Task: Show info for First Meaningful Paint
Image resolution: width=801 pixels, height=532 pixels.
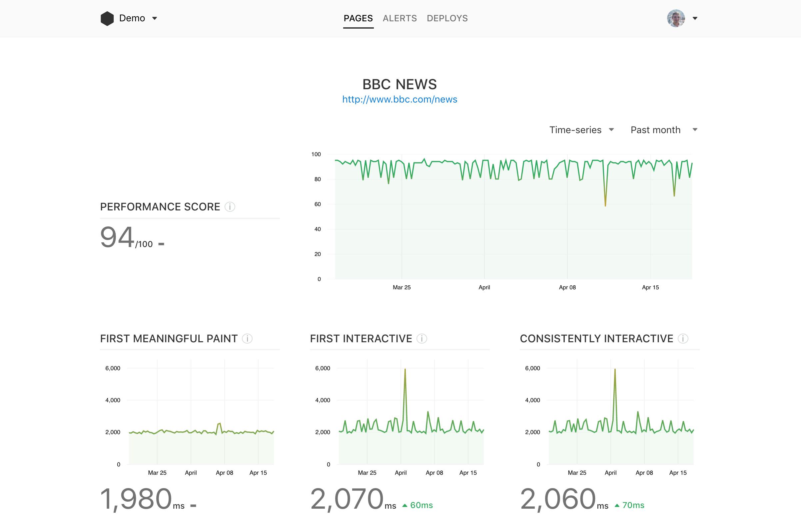Action: coord(247,339)
